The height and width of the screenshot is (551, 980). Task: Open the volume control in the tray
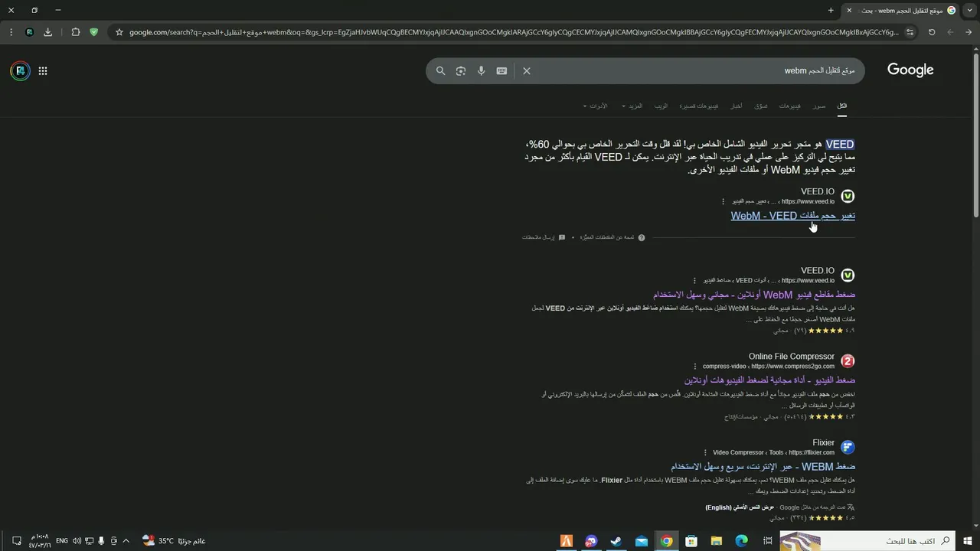pos(77,541)
